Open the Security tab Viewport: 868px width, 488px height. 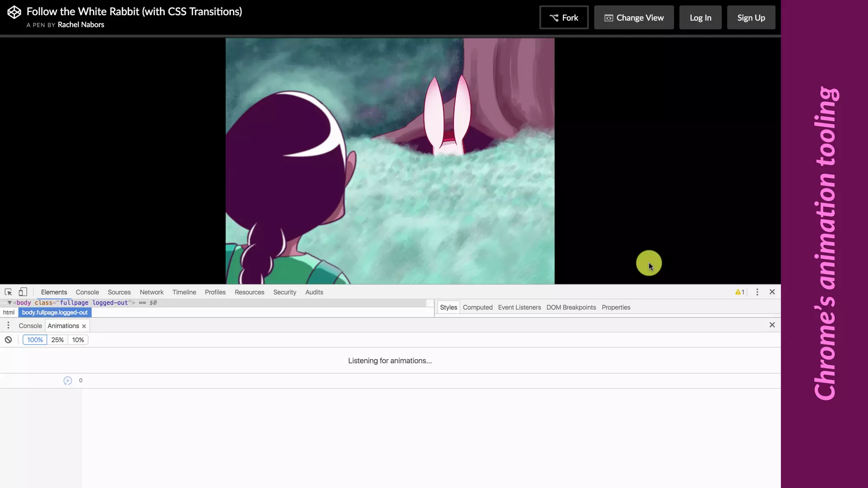click(x=285, y=292)
